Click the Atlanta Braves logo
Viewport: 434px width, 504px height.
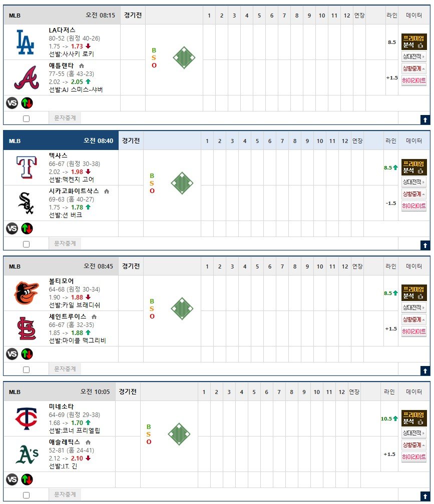point(27,77)
